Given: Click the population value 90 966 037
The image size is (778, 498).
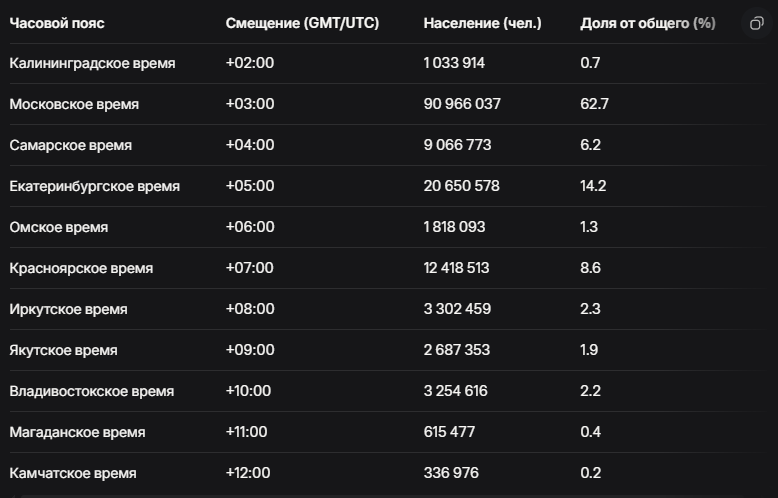Looking at the screenshot, I should (462, 104).
